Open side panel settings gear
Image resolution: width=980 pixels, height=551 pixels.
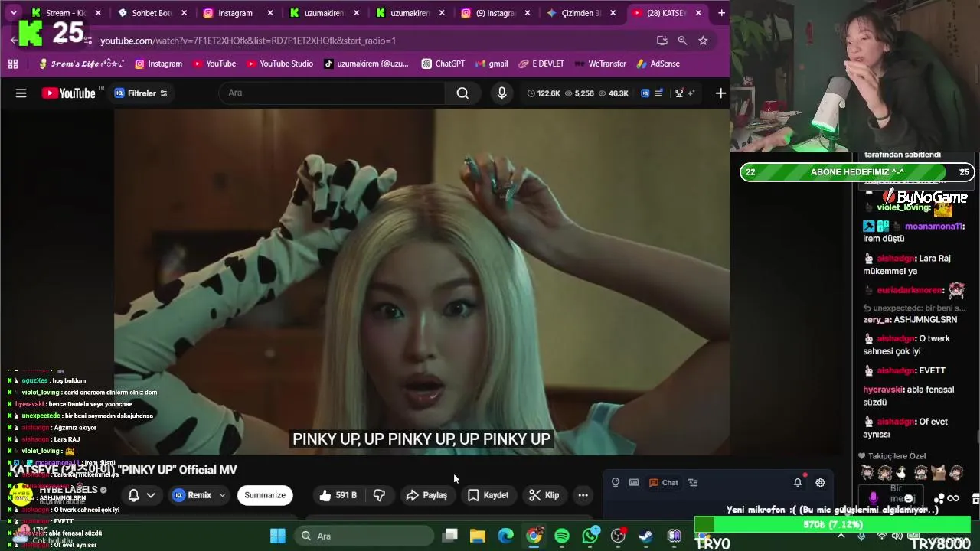[820, 482]
